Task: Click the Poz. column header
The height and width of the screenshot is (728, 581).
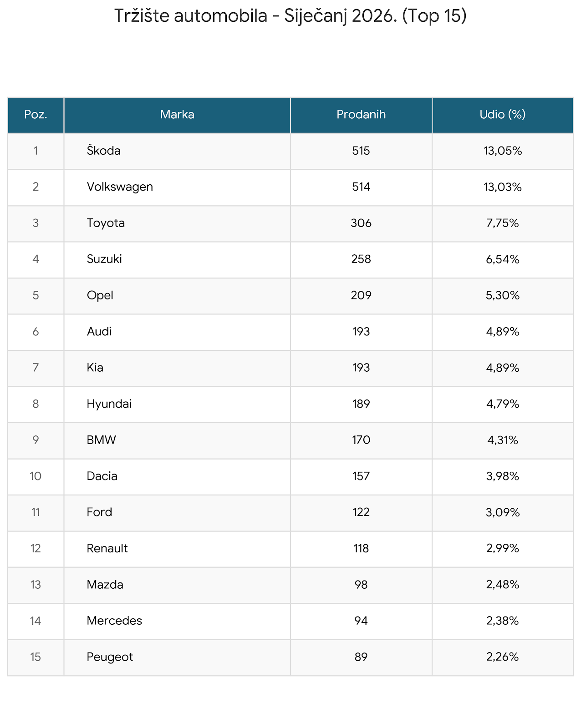Action: tap(36, 115)
